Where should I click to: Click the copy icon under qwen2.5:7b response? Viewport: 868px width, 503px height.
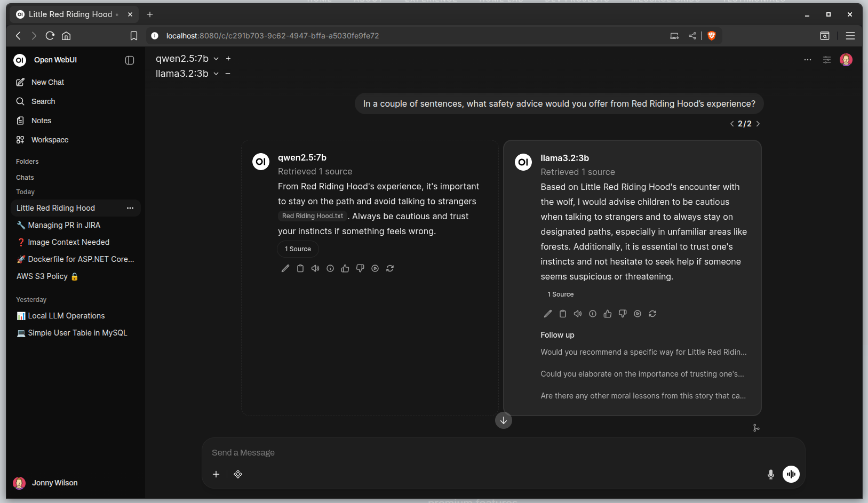pos(300,268)
